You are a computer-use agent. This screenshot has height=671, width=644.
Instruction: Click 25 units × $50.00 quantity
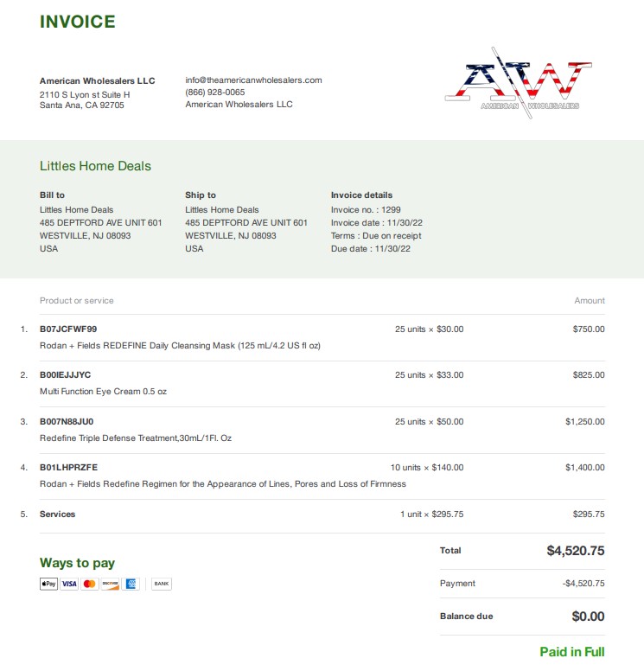(x=430, y=421)
